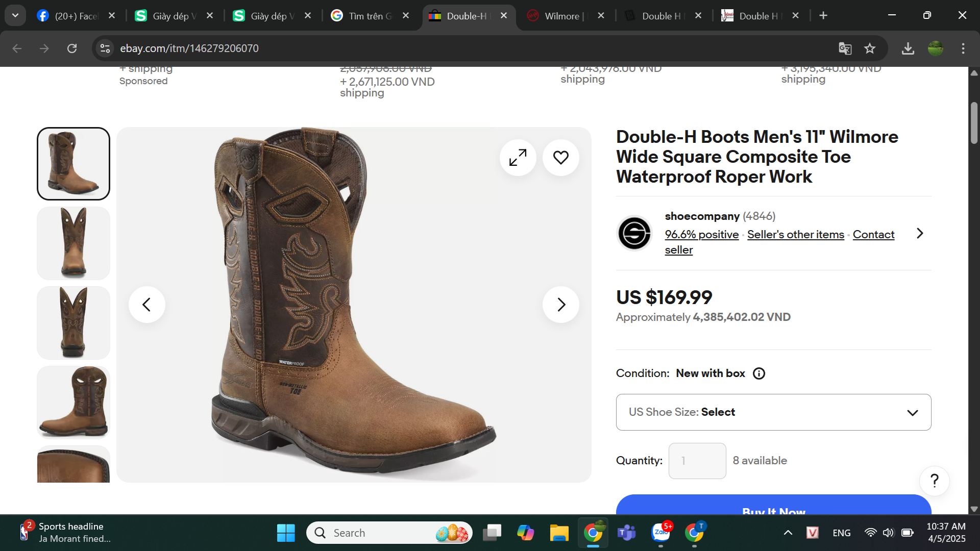980x551 pixels.
Task: Open the help question mark bubble
Action: click(934, 481)
